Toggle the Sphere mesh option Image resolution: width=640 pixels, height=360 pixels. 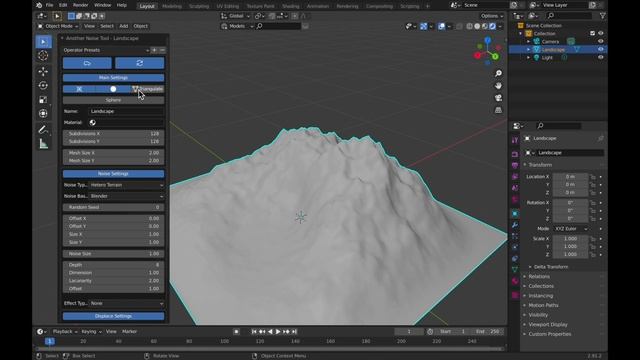click(113, 100)
